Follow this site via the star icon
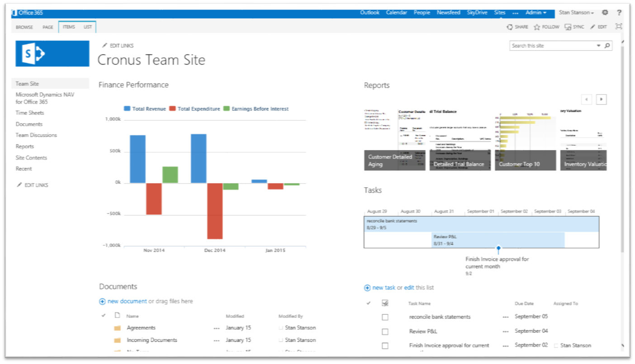Viewport: 635px width, 364px height. coord(537,27)
